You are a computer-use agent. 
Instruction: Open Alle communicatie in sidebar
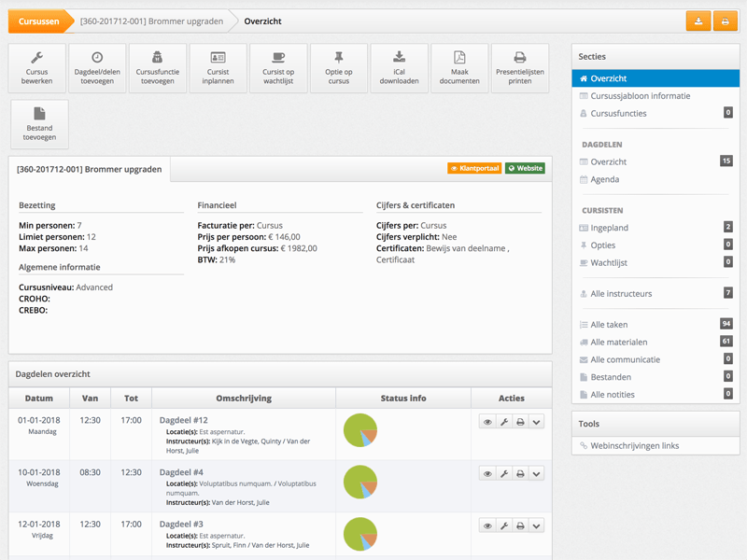click(655, 359)
